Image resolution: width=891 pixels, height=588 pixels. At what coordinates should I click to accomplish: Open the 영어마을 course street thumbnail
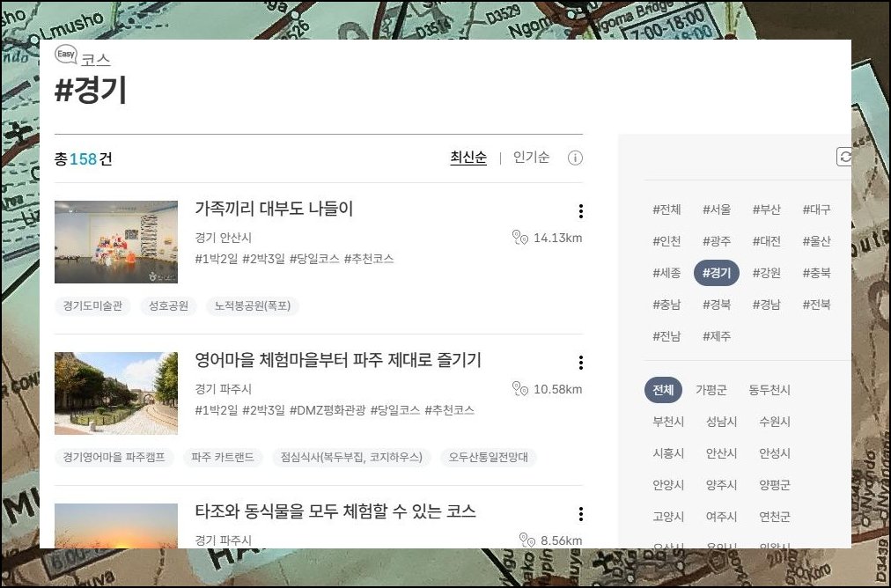(116, 393)
